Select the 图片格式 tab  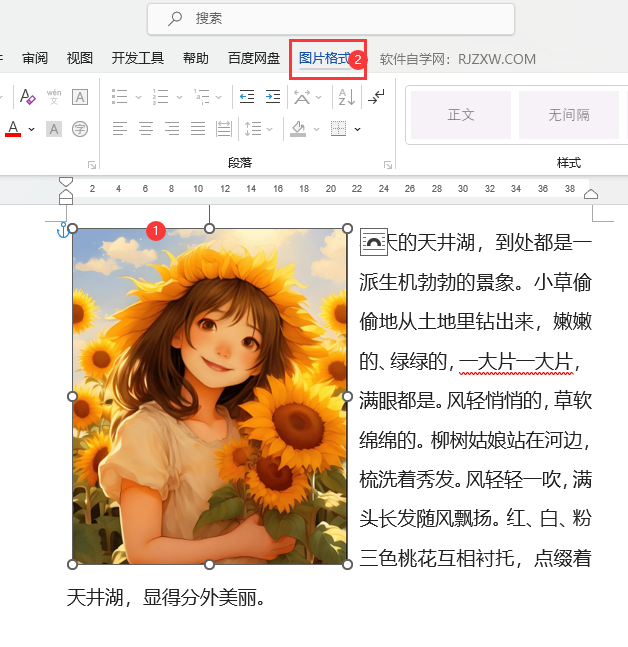pyautogui.click(x=325, y=59)
